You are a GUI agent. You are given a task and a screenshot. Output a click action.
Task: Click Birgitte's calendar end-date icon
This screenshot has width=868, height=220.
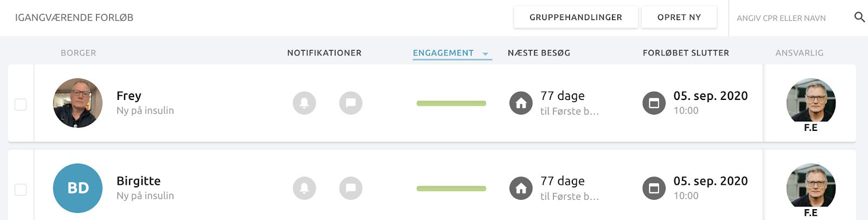coord(654,188)
